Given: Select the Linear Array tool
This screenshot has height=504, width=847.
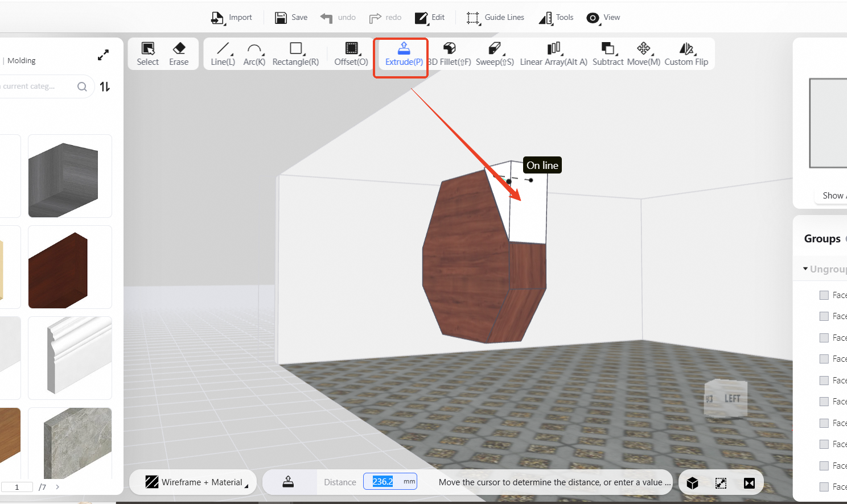Looking at the screenshot, I should pos(553,54).
